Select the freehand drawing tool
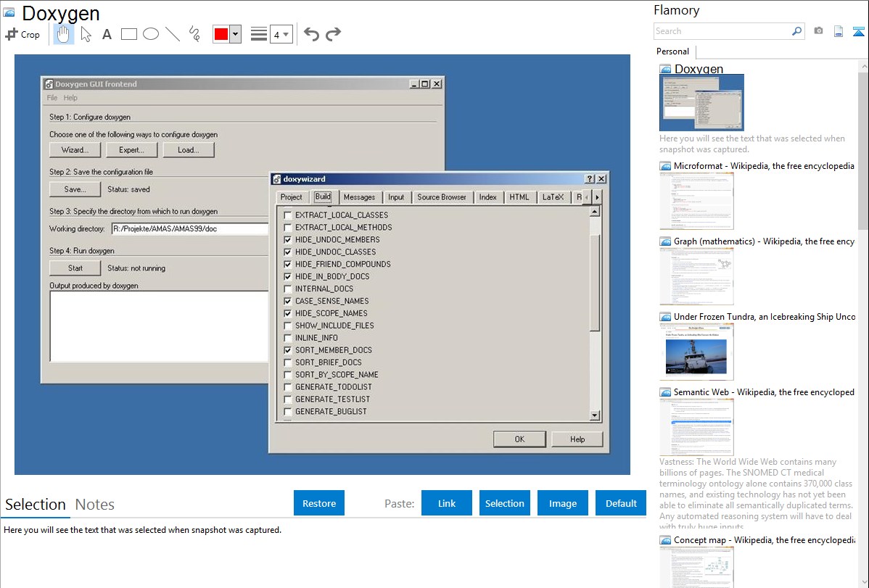 point(194,34)
